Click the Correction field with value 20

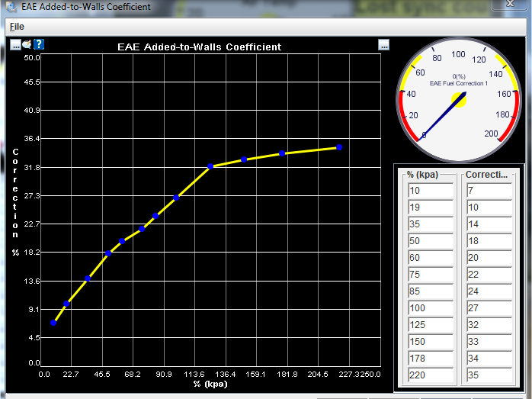click(489, 258)
